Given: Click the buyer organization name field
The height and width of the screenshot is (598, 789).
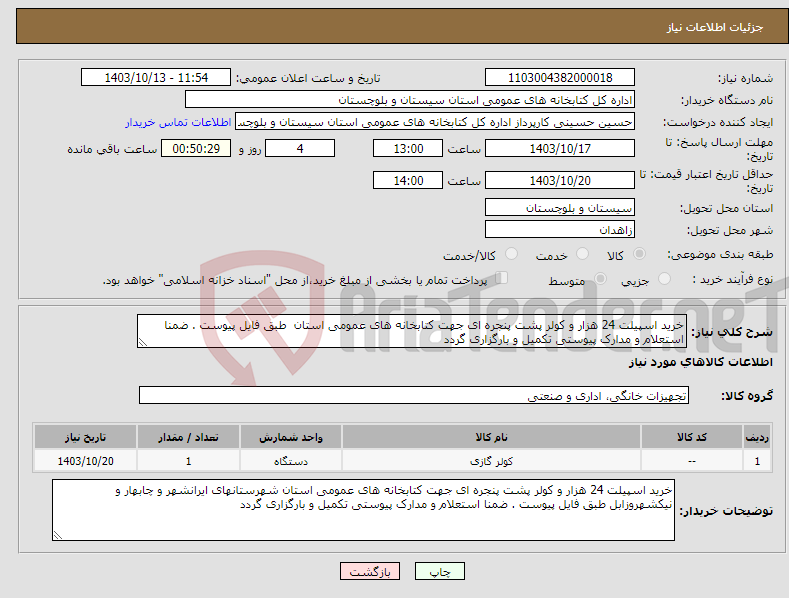Looking at the screenshot, I should click(x=410, y=100).
